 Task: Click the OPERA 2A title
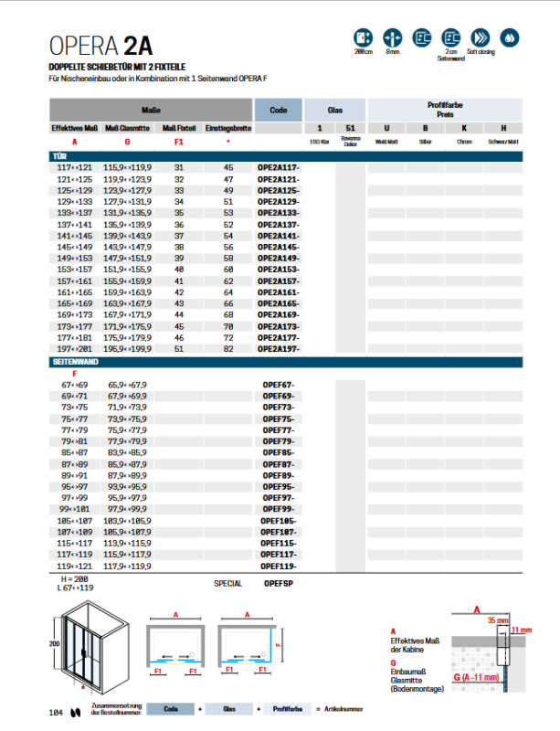click(100, 46)
